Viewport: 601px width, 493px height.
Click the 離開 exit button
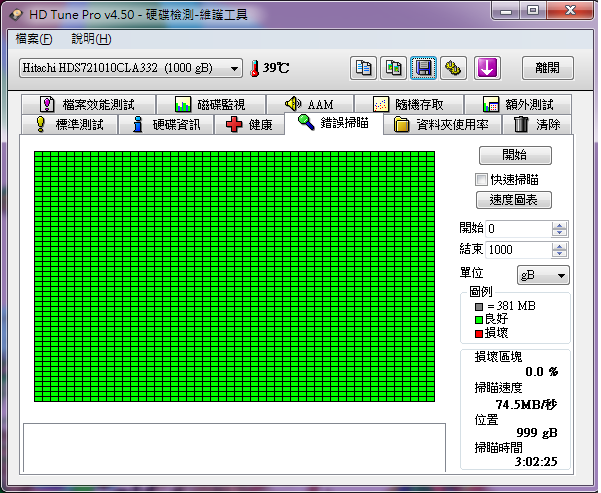[x=548, y=68]
